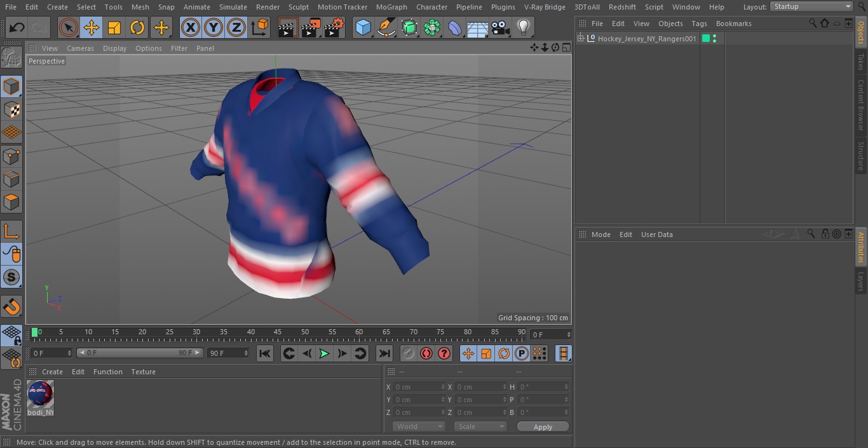Image resolution: width=868 pixels, height=448 pixels.
Task: Open Object Manager Bookmarks menu
Action: pyautogui.click(x=733, y=24)
